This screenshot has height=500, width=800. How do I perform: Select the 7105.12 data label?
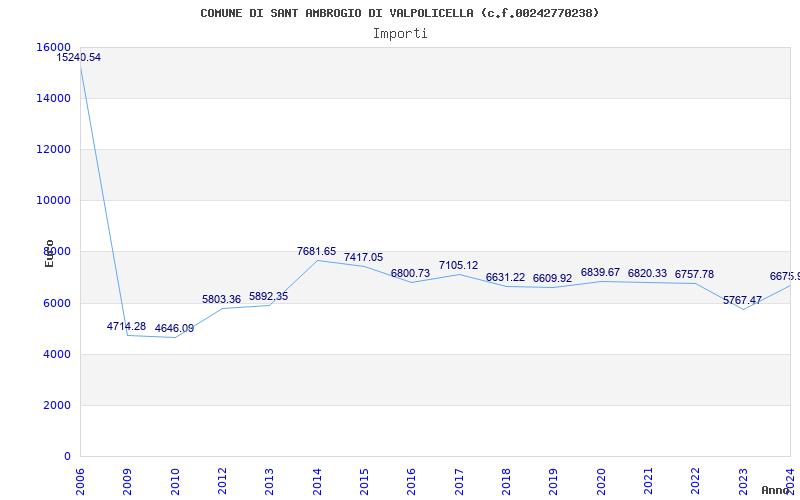(458, 265)
